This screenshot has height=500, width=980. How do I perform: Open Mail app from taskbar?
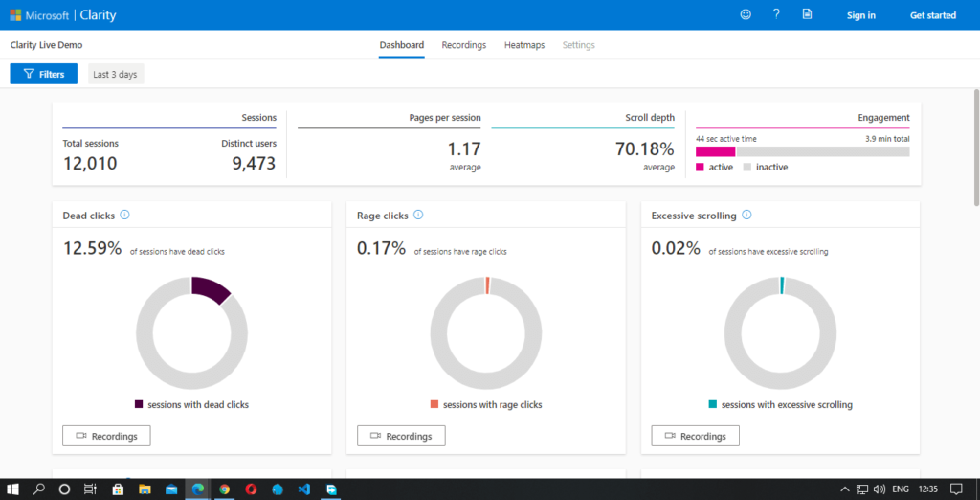pyautogui.click(x=171, y=489)
